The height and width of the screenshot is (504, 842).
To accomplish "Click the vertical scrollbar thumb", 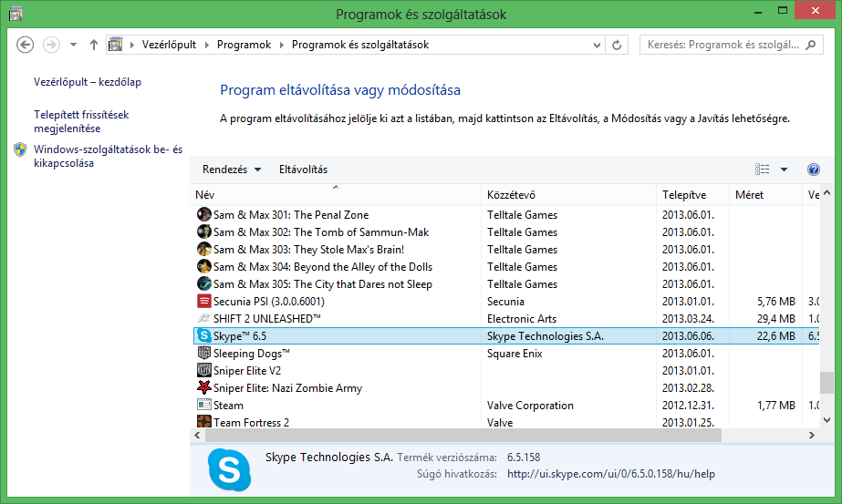I will click(827, 383).
